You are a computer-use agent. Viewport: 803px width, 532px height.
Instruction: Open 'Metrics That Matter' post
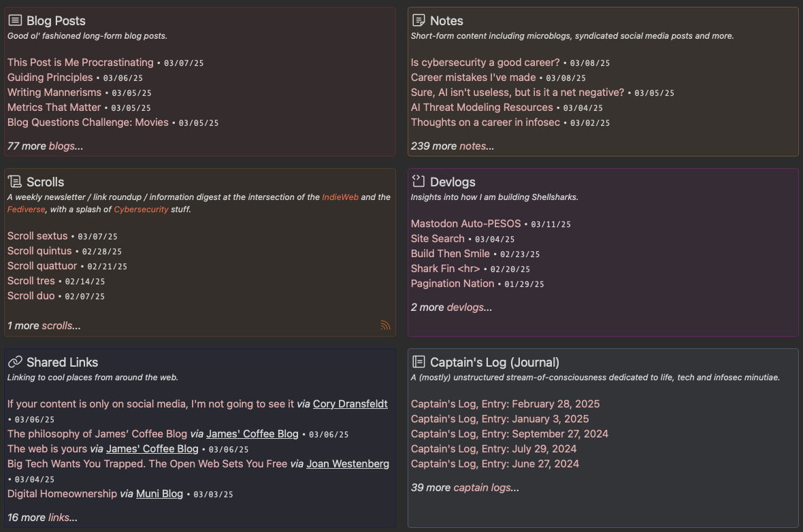tap(54, 107)
